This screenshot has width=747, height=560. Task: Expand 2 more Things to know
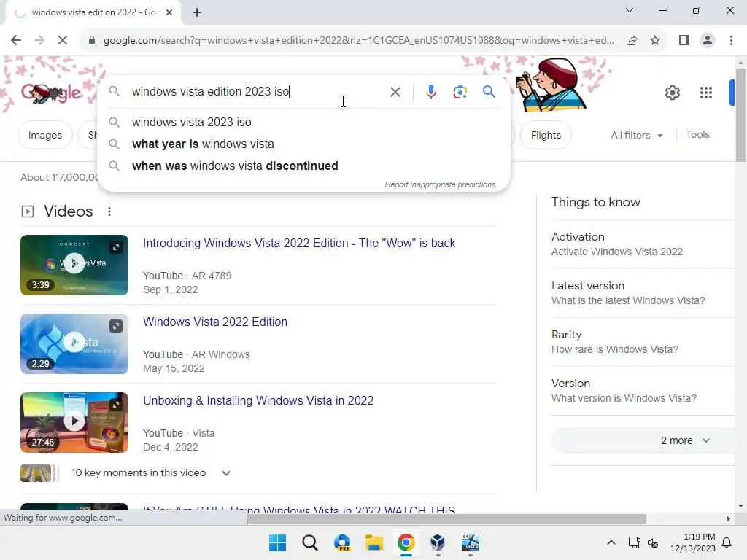643,440
